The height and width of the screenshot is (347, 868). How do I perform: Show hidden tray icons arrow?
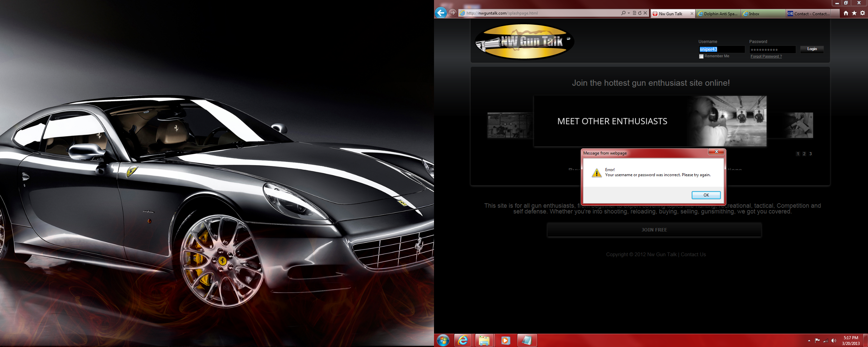pos(809,341)
